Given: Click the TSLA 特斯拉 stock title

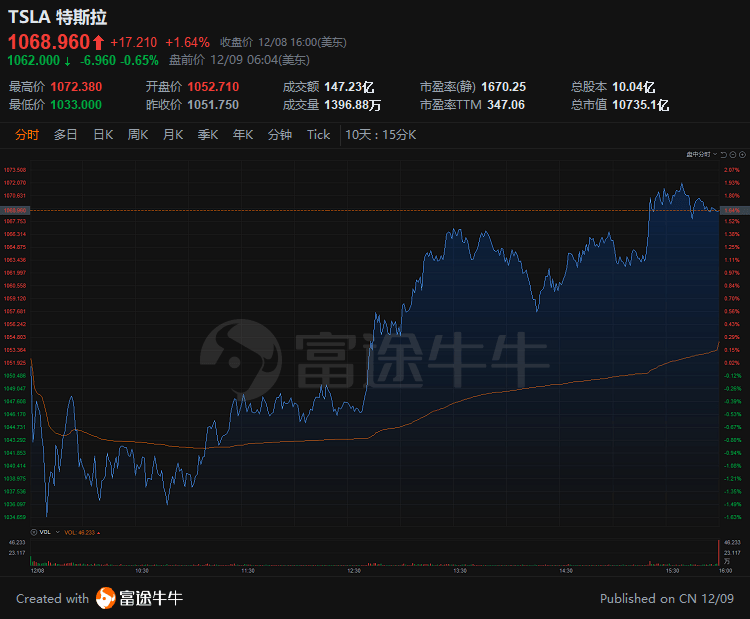Looking at the screenshot, I should point(57,17).
